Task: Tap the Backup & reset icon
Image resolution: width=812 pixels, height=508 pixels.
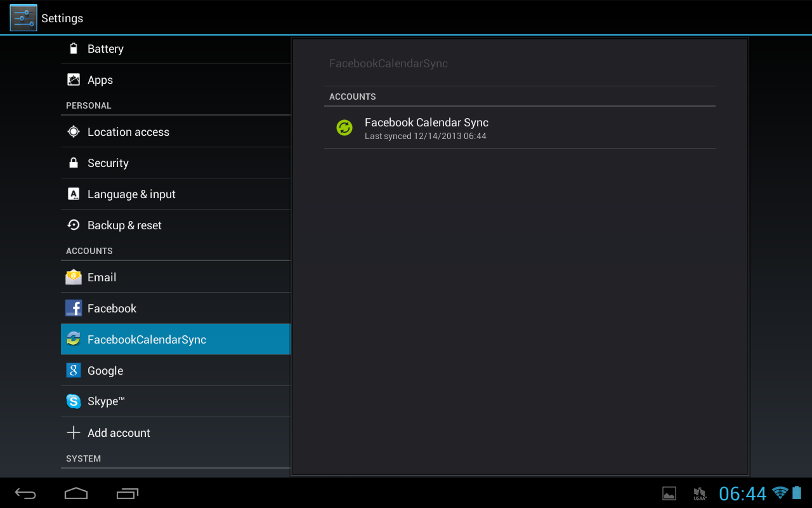Action: pyautogui.click(x=74, y=225)
